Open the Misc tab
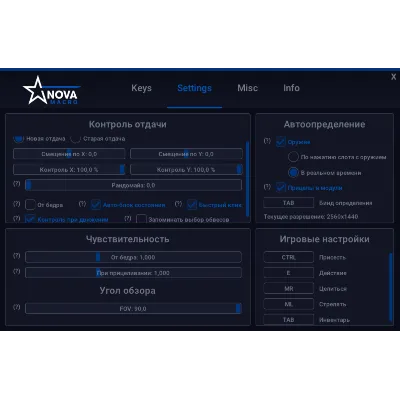The width and height of the screenshot is (400, 400). point(247,88)
